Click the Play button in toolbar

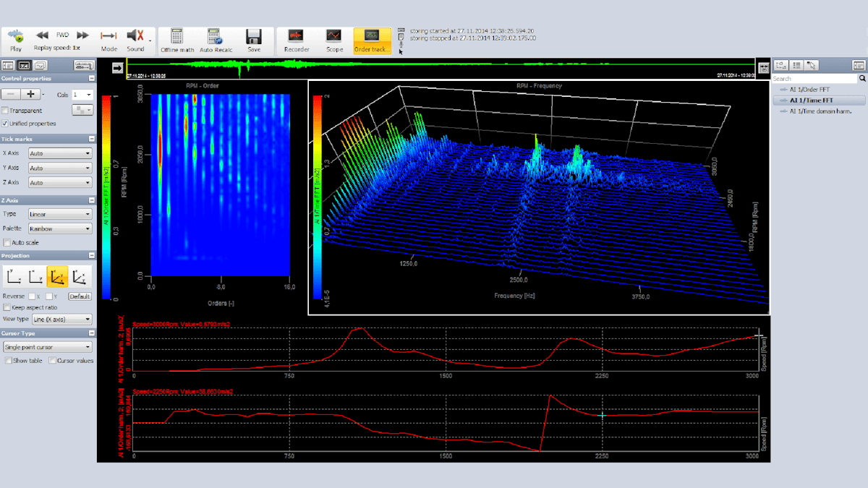[16, 40]
